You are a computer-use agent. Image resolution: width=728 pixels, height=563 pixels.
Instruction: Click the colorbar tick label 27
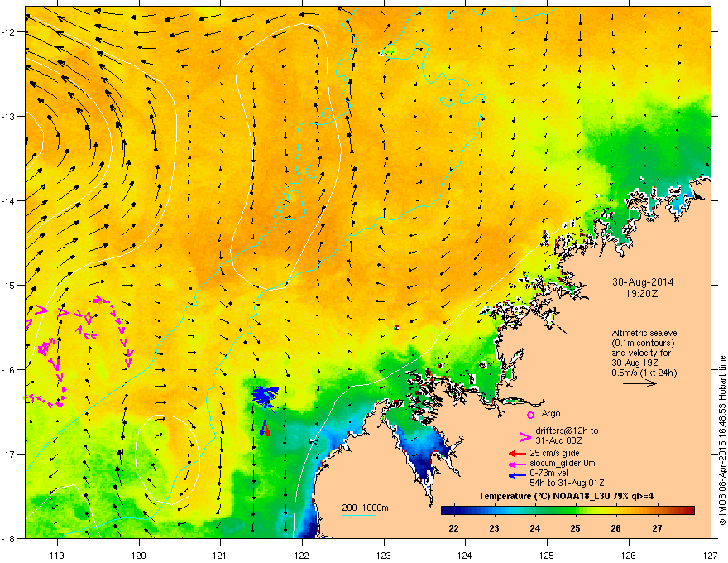(657, 528)
